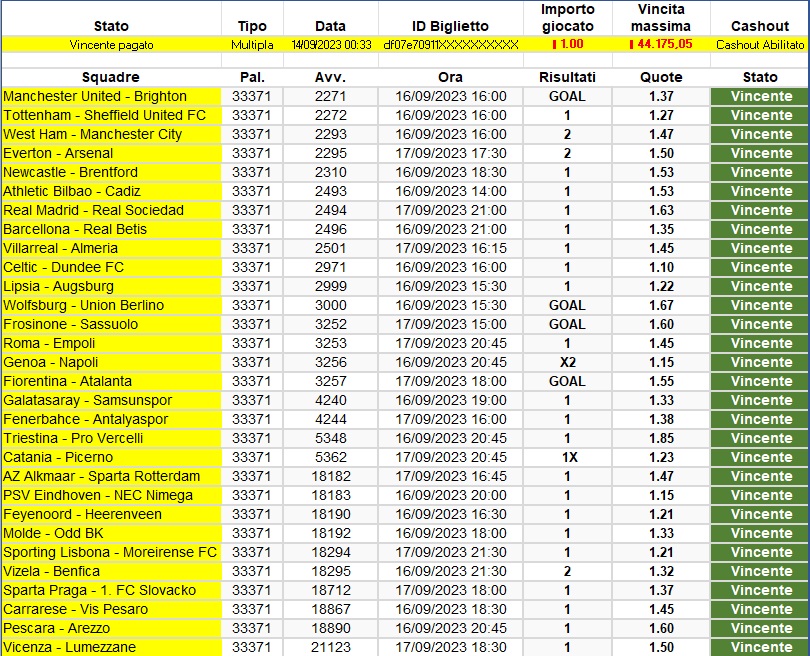Click the 'Quote' column header
This screenshot has width=810, height=656.
click(x=661, y=77)
